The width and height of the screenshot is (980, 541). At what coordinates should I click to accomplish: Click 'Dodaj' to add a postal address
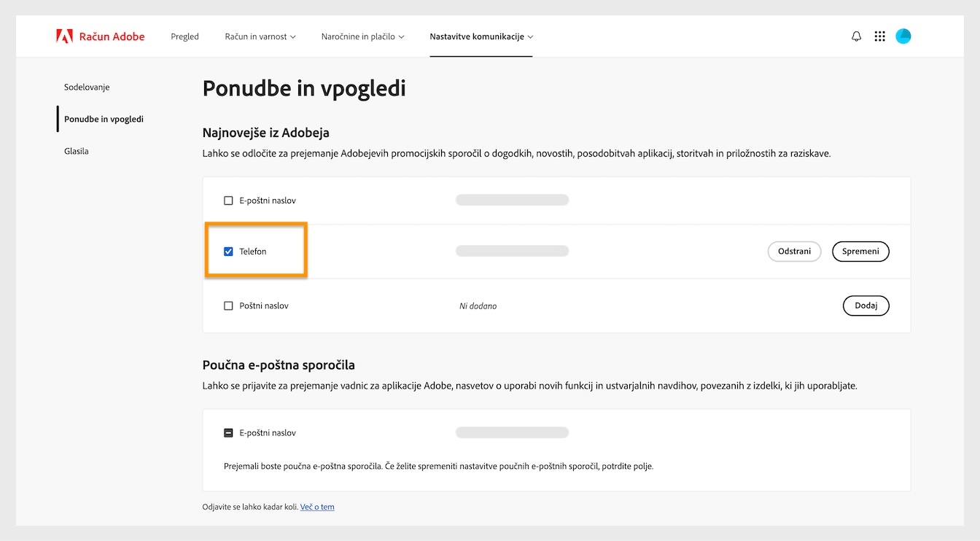click(x=866, y=305)
